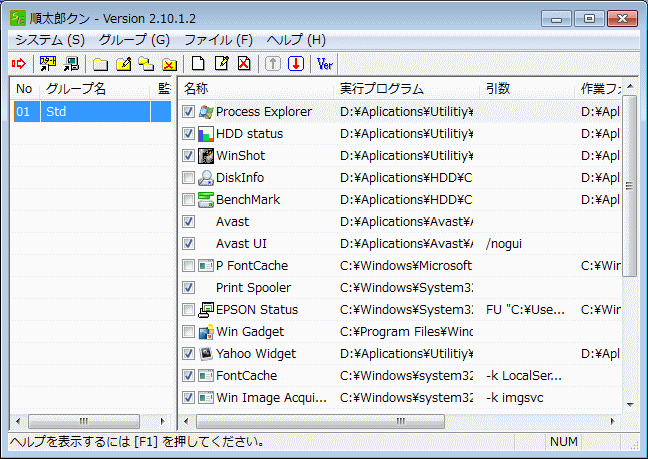Uncheck the Process Explorer checkbox
The height and width of the screenshot is (459, 648).
[189, 112]
